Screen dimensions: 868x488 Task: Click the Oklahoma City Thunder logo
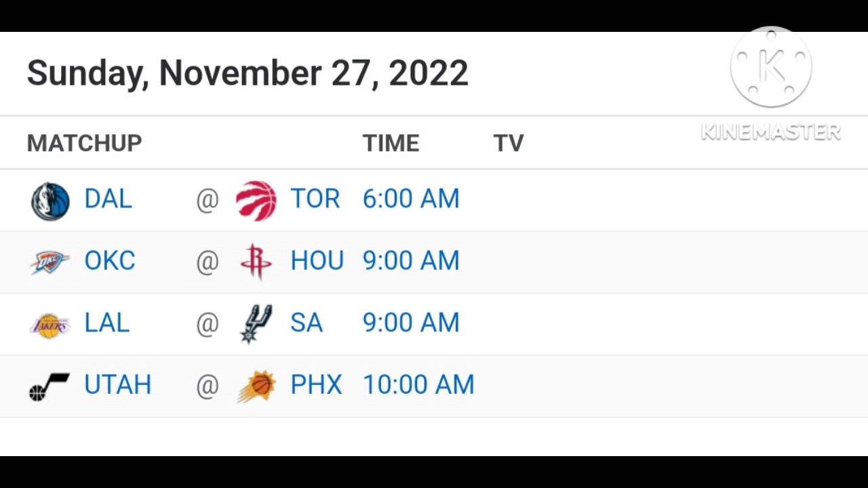click(x=50, y=262)
